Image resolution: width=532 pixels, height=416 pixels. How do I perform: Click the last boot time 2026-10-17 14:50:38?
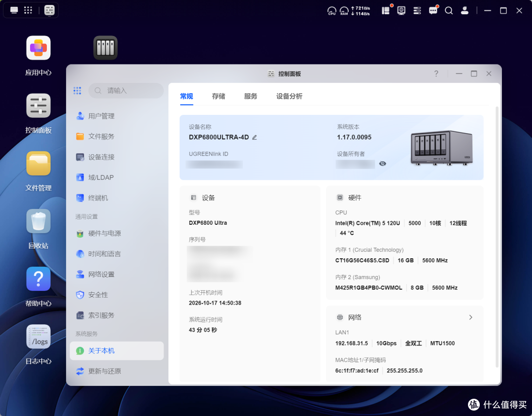click(215, 303)
